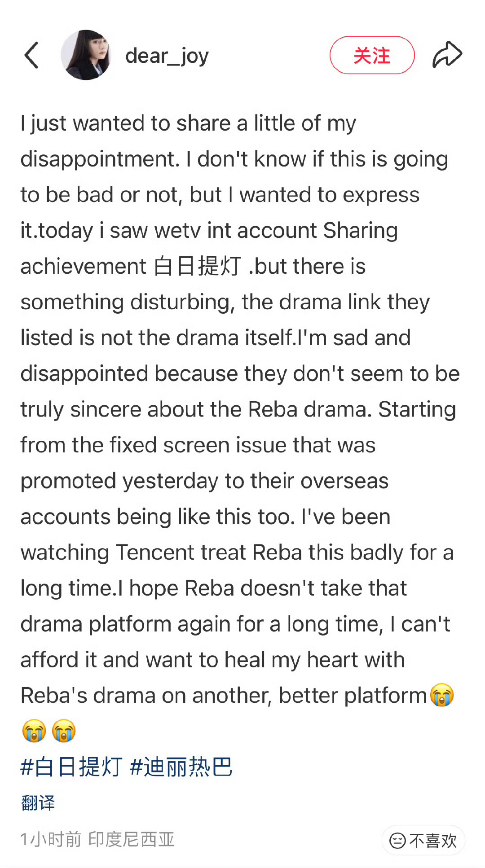This screenshot has width=485, height=868.
Task: Tap the share arrow icon
Action: [x=447, y=55]
